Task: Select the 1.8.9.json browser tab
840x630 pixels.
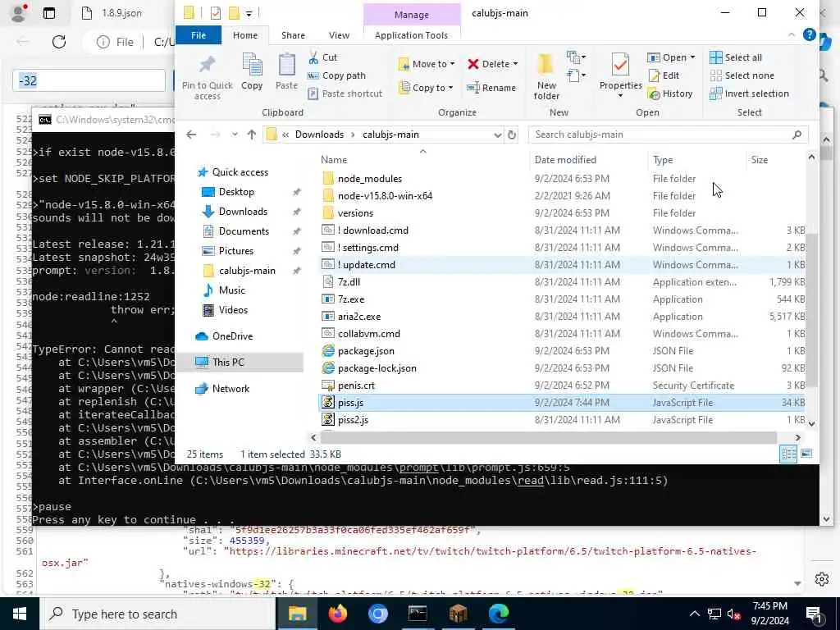Action: (121, 13)
